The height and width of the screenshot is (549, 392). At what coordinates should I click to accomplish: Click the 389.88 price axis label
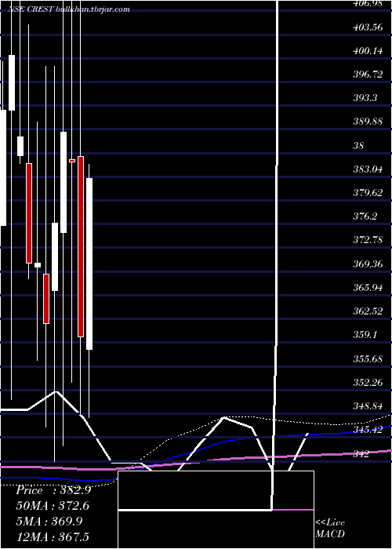point(368,122)
